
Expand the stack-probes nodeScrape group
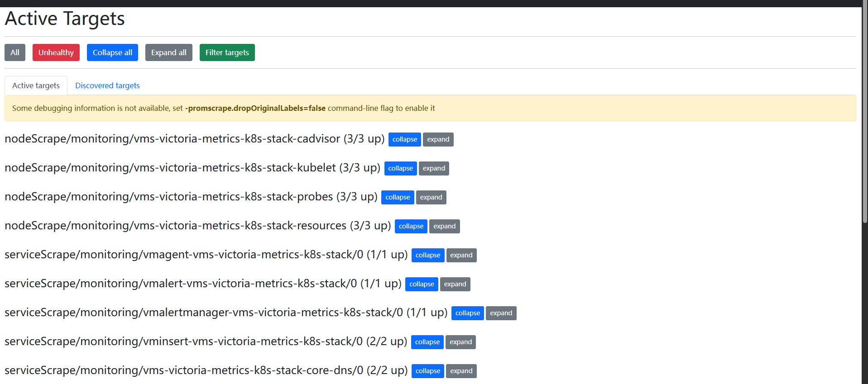[431, 197]
